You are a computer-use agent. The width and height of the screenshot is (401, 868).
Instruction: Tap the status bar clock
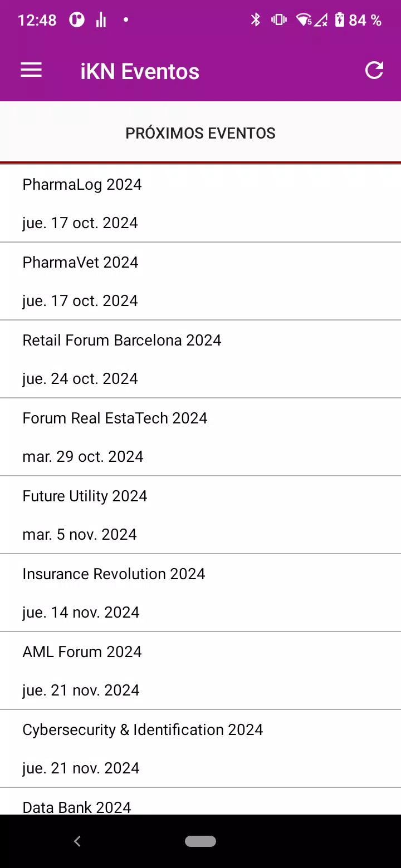pyautogui.click(x=37, y=21)
